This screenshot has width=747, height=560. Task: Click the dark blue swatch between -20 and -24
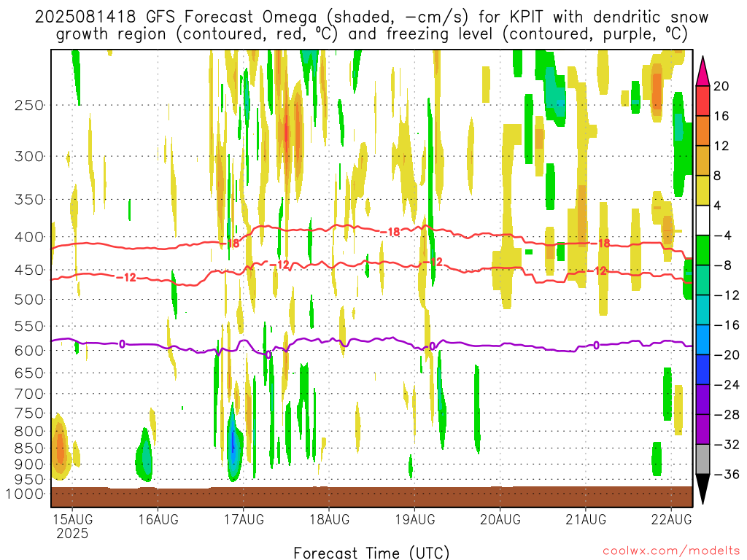(703, 370)
